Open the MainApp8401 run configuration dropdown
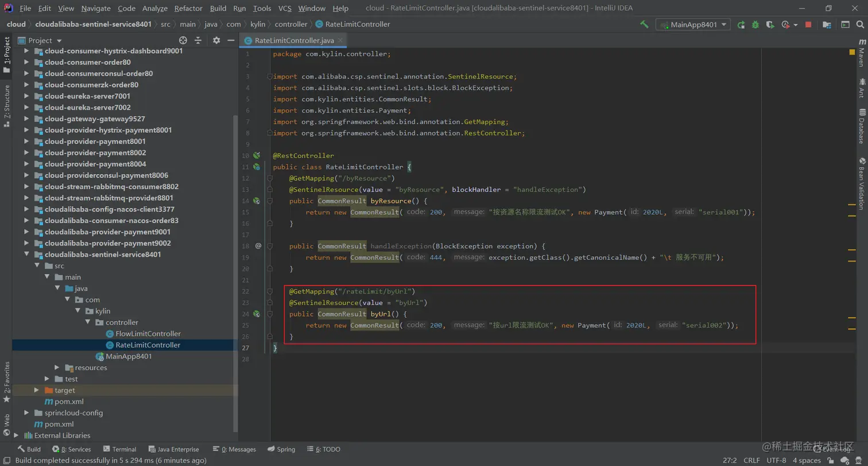The height and width of the screenshot is (466, 868). (x=693, y=25)
